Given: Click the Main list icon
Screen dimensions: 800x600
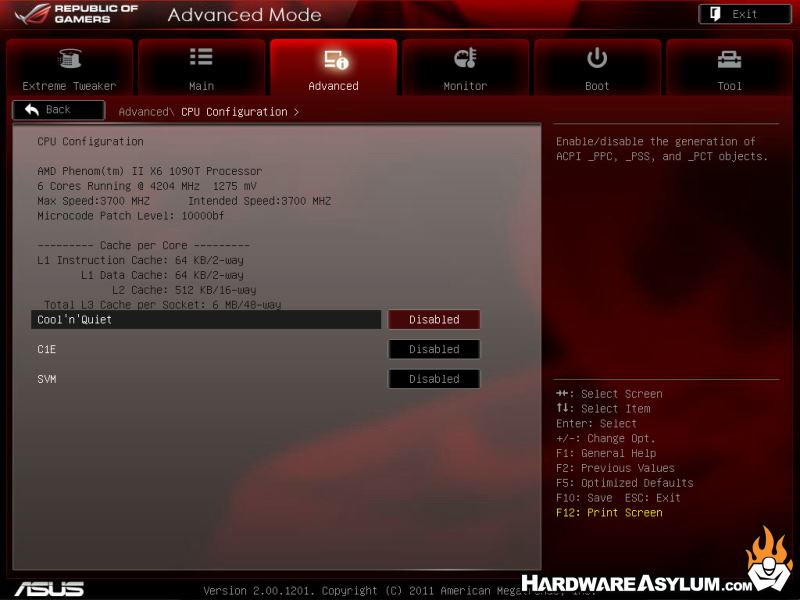Looking at the screenshot, I should [201, 57].
